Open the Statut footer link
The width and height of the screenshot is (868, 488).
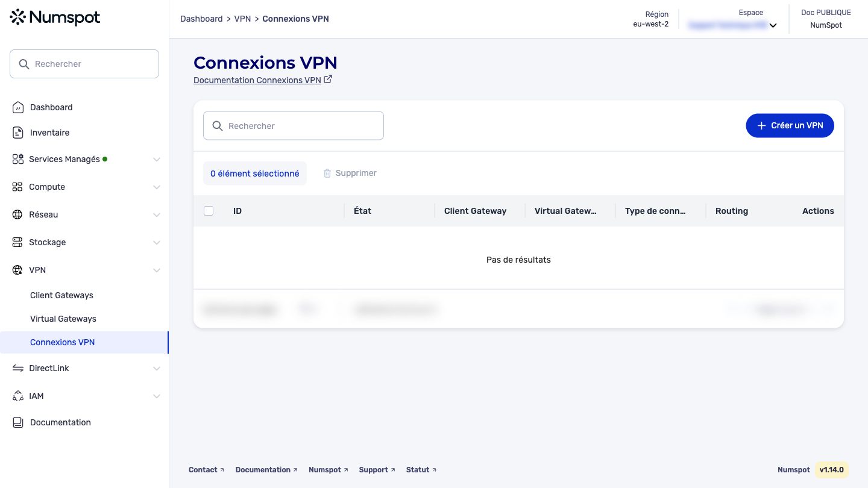tap(421, 470)
